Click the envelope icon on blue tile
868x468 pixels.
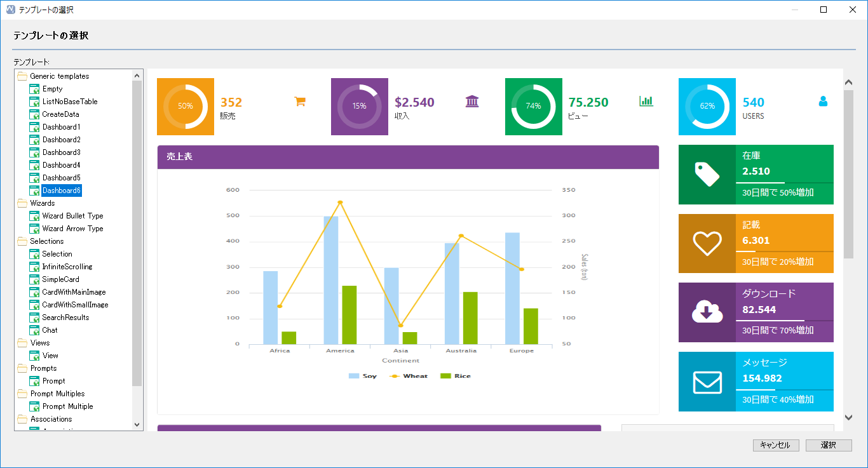point(707,382)
